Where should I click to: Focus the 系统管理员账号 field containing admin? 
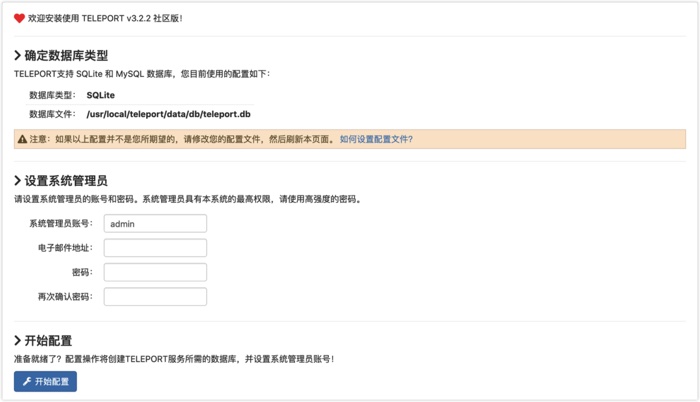coord(155,223)
